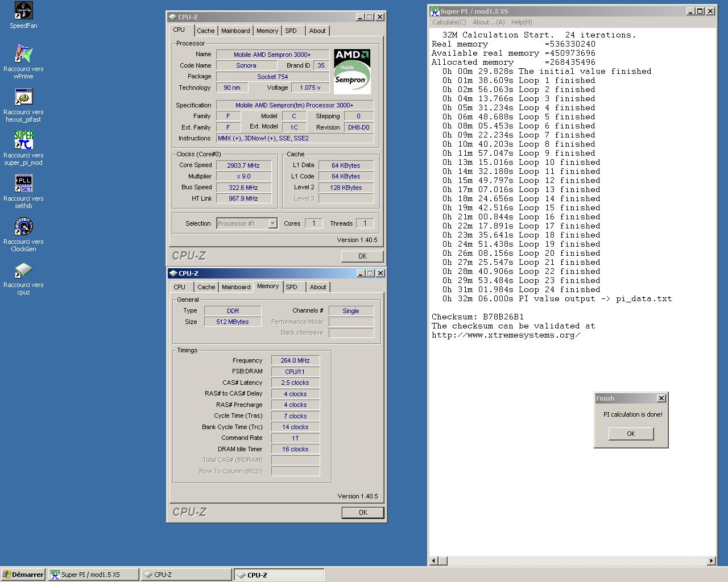Click OK in the Finish dialog
Viewport: 728px width, 582px height.
point(631,434)
